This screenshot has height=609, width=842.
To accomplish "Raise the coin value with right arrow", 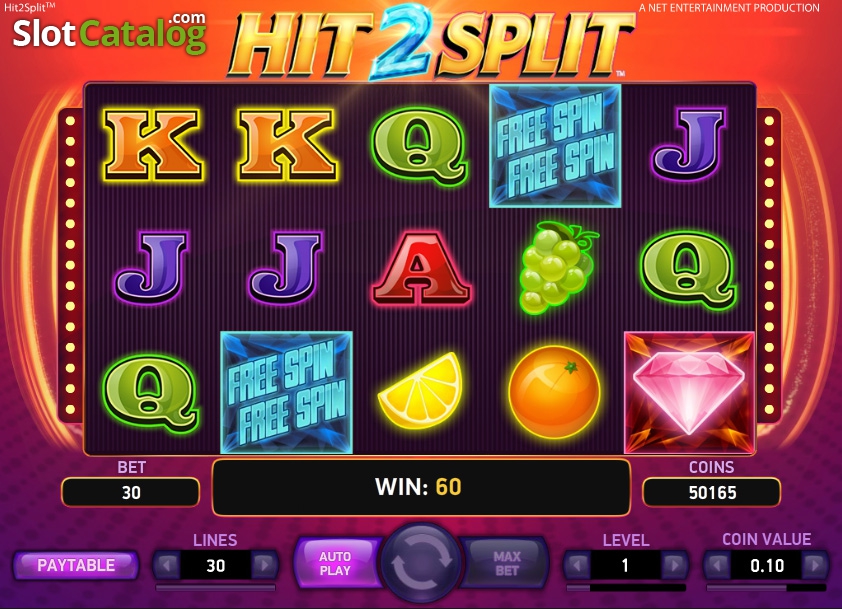I will click(x=815, y=565).
